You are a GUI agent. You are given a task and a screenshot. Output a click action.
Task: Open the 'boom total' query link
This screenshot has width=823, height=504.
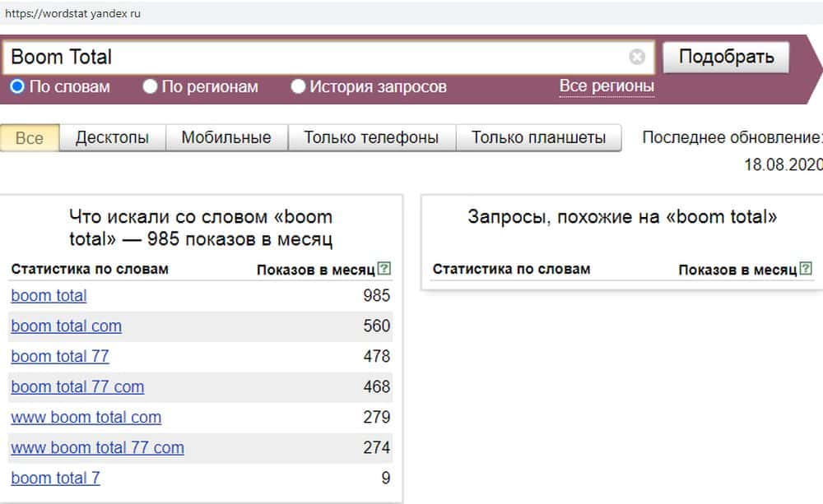coord(49,296)
